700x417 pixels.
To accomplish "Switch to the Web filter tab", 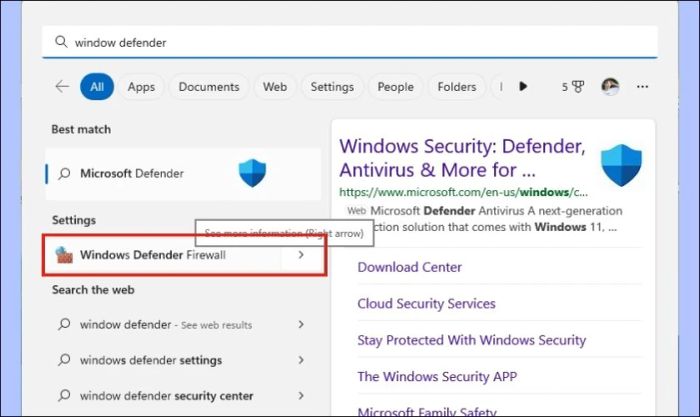I will coord(275,87).
